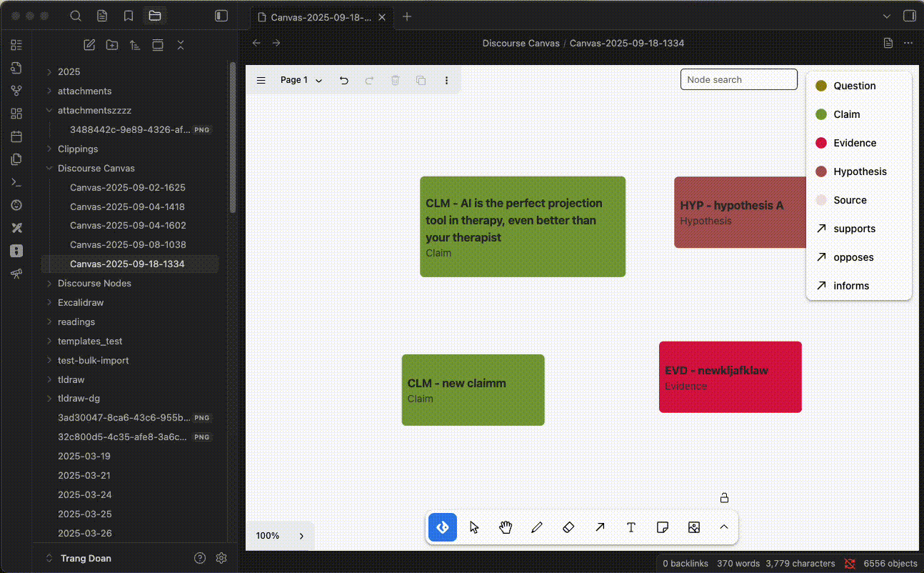The height and width of the screenshot is (573, 924).
Task: Pick the Text tool
Action: pyautogui.click(x=631, y=527)
